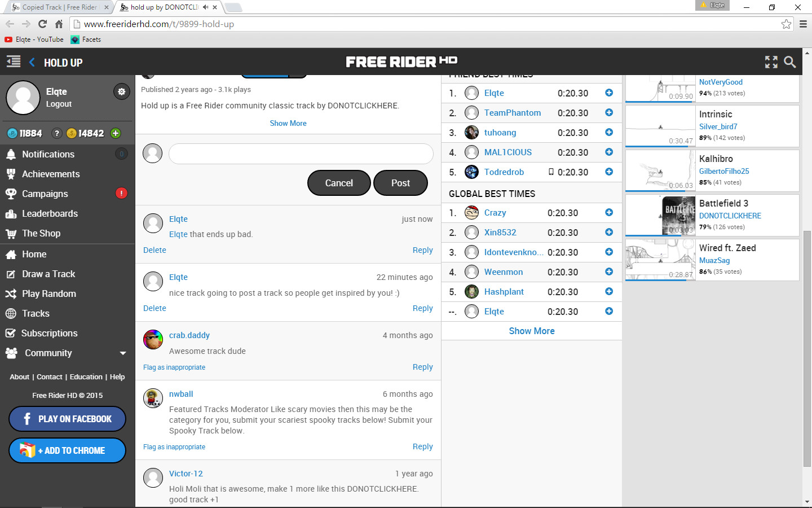Click browser reload button
This screenshot has width=812, height=508.
tap(42, 24)
